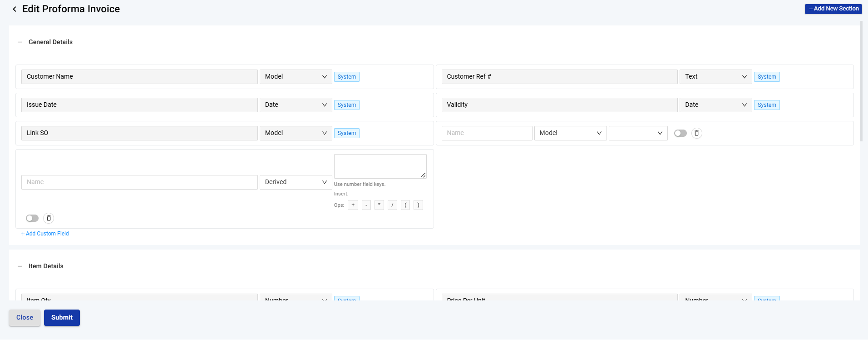This screenshot has height=360, width=868.
Task: Click the Add New Section button
Action: (833, 9)
